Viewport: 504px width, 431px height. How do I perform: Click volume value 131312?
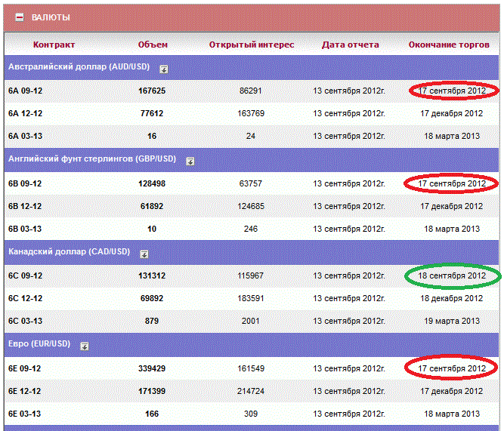click(x=152, y=276)
